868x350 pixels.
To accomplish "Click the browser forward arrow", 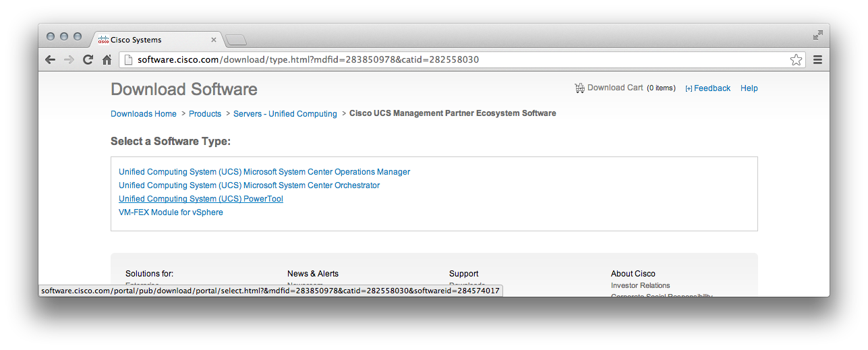I will pos(69,60).
